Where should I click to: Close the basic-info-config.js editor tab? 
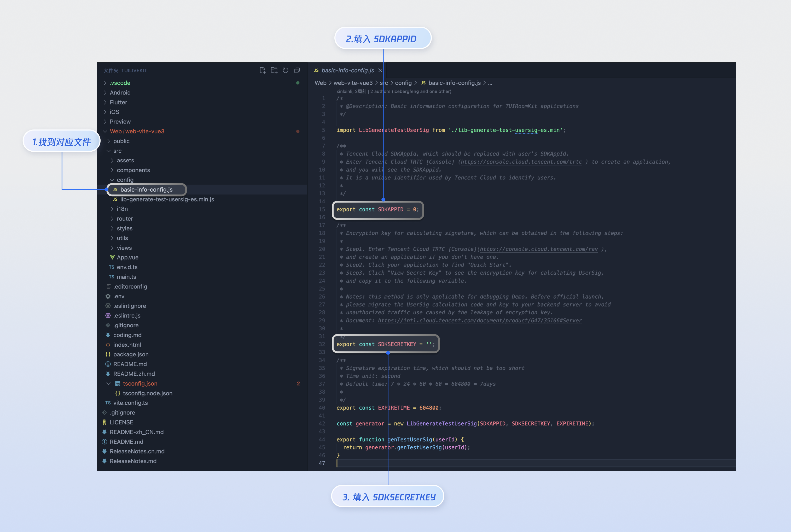pos(380,70)
